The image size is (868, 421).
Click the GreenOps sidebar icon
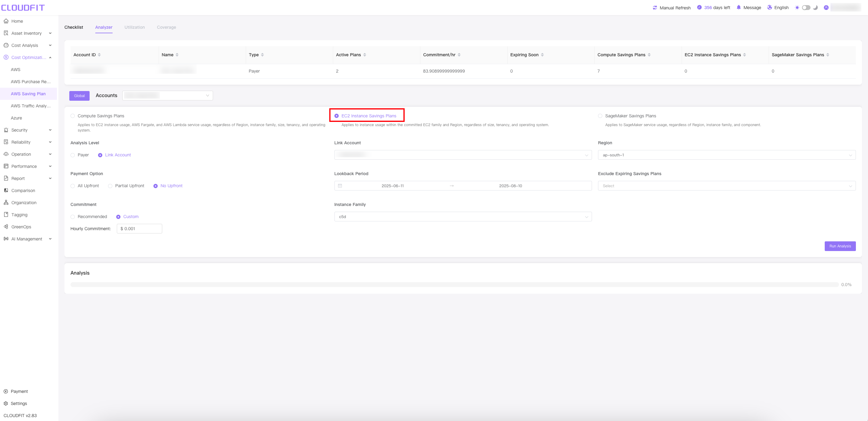tap(6, 227)
